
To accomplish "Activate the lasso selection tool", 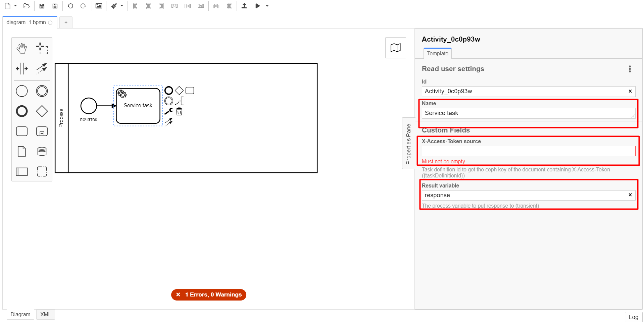I will point(42,48).
